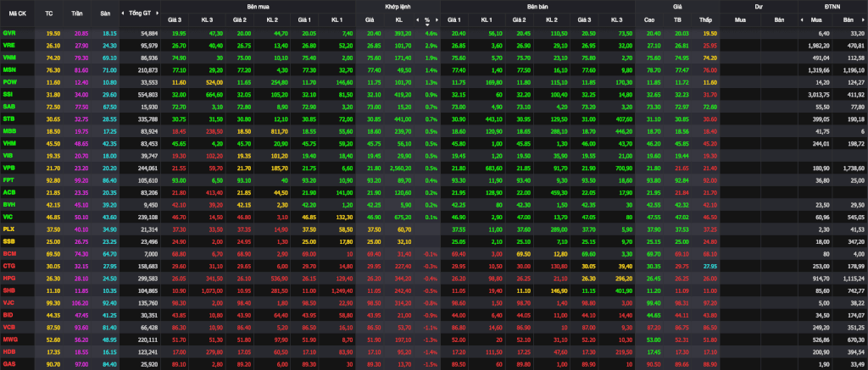Select the SAB ticker row
The image size is (868, 370).
click(x=8, y=106)
